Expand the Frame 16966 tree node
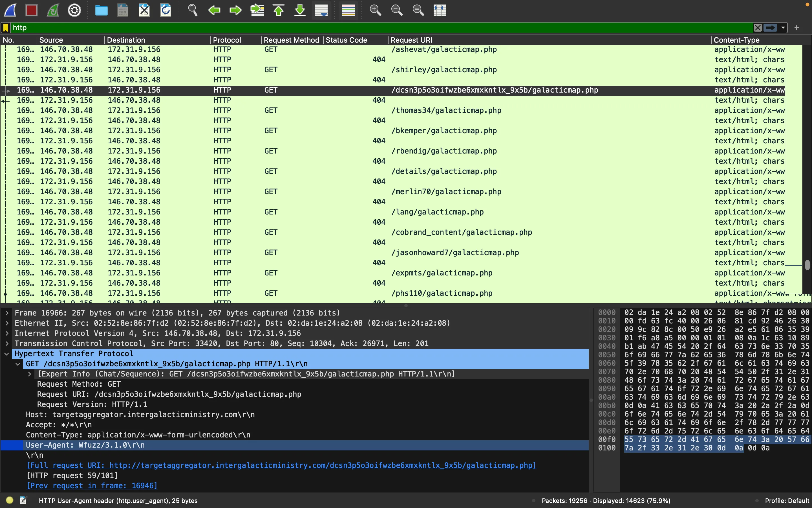The image size is (812, 508). [x=7, y=313]
